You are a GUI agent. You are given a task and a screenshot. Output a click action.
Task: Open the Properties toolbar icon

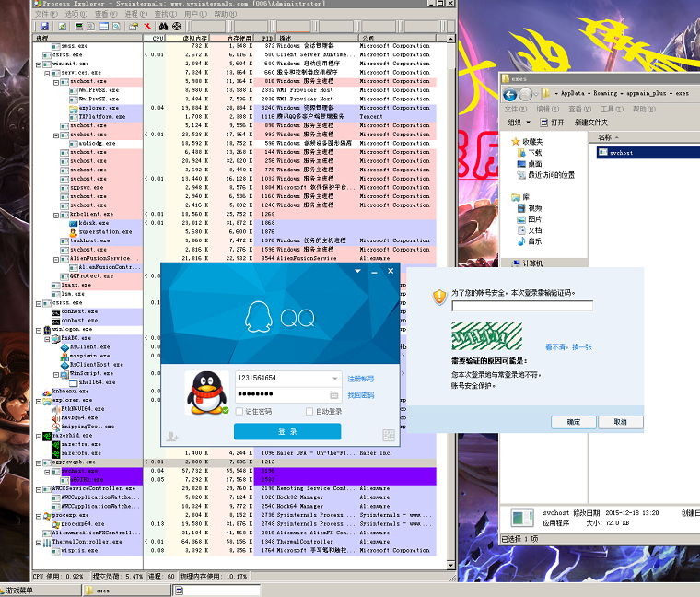(133, 27)
